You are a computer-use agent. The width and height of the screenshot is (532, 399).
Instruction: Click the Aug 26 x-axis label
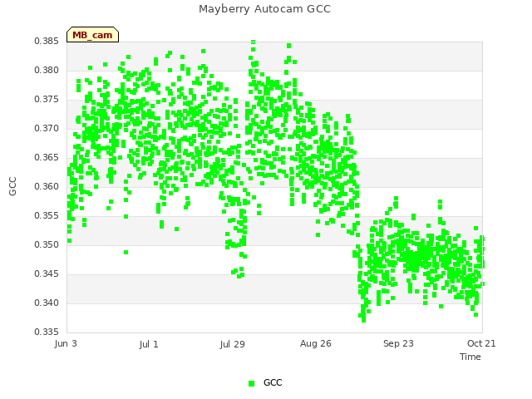click(316, 343)
